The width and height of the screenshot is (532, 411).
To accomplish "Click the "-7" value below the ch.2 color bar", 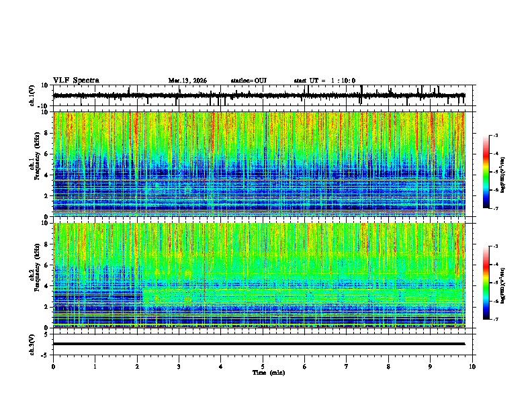I will click(x=496, y=319).
